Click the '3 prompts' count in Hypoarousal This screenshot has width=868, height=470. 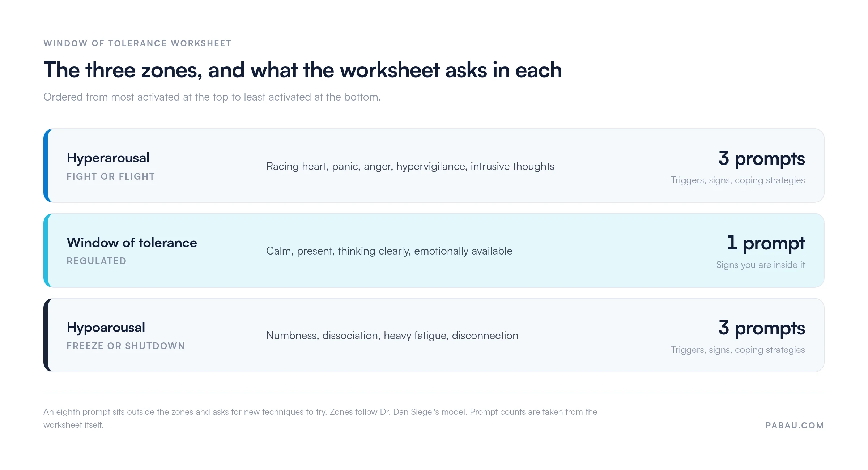[761, 328]
